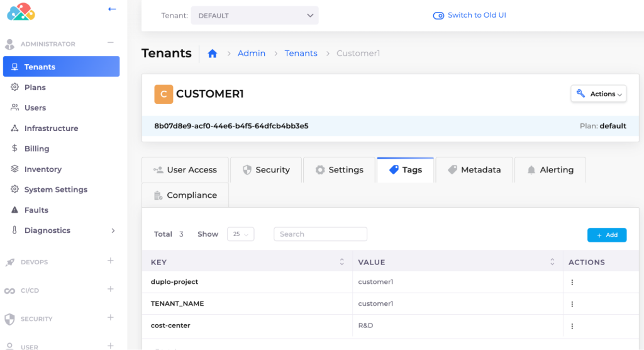Sort the table by VALUE column
644x350 pixels.
(x=552, y=262)
